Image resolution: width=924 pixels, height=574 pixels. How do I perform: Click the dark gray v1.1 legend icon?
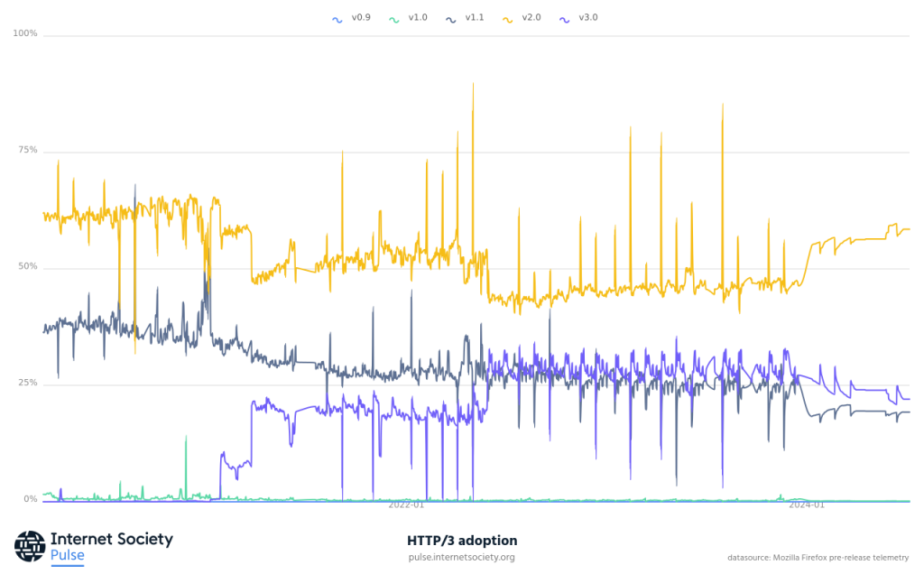click(x=451, y=18)
